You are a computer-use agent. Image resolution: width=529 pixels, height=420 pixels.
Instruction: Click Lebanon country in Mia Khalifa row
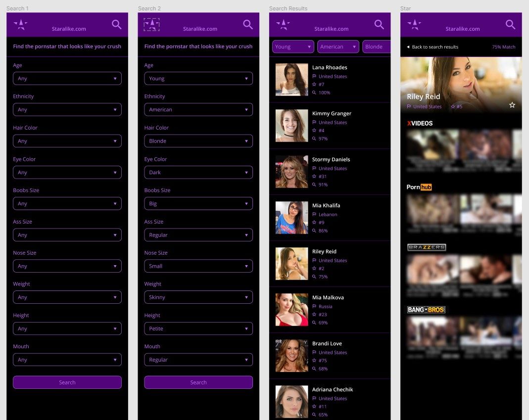click(328, 215)
